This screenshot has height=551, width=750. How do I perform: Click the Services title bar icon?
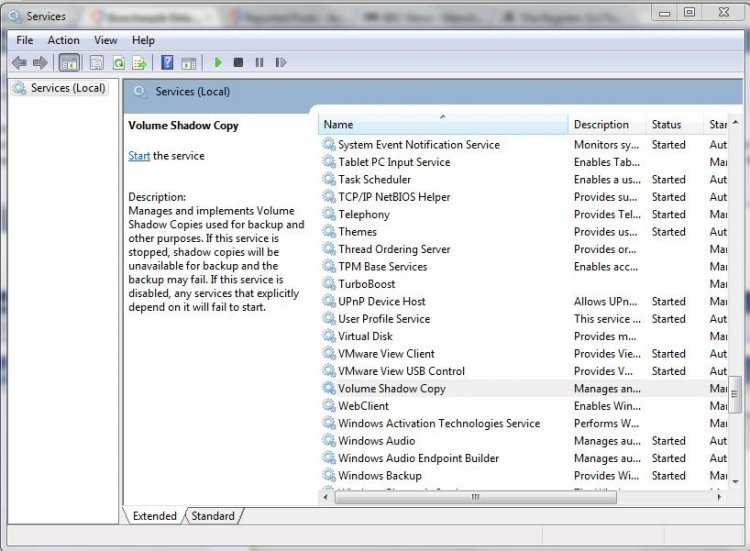coord(15,16)
